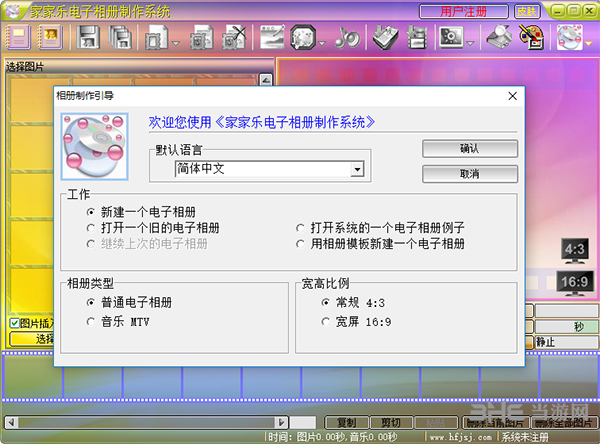Open the yellow dropdown arrow beside CD icon
This screenshot has height=444, width=600.
589,43
